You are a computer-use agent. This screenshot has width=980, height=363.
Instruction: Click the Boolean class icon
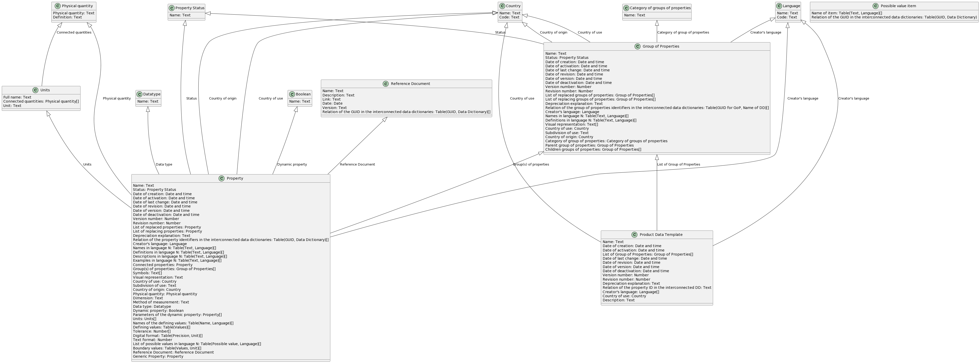coord(292,94)
